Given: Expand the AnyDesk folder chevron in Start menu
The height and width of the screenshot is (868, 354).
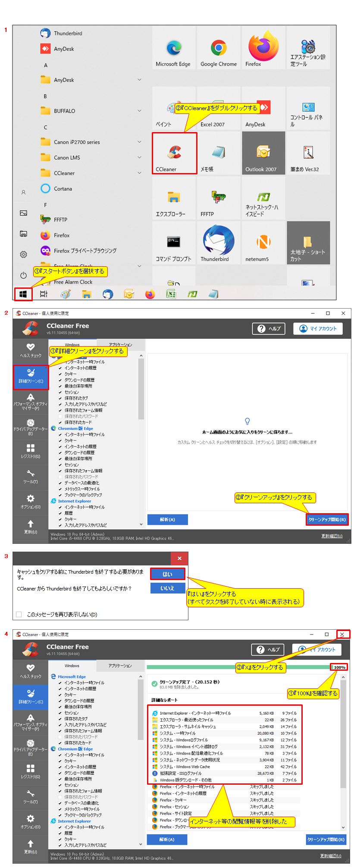Looking at the screenshot, I should point(139,80).
